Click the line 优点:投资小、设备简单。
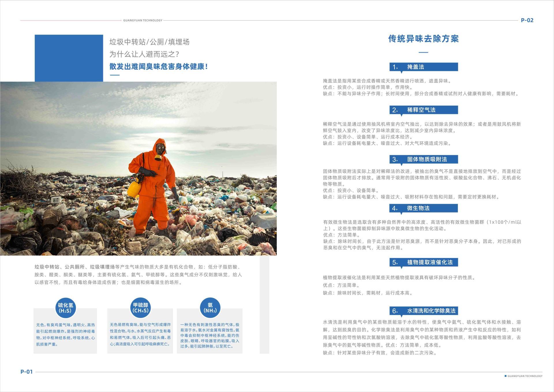Screen dimensions: 554x392 tap(351, 191)
